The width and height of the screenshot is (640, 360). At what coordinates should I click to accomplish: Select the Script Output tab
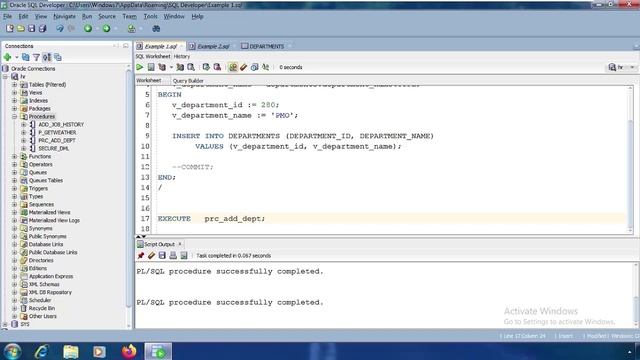click(159, 244)
